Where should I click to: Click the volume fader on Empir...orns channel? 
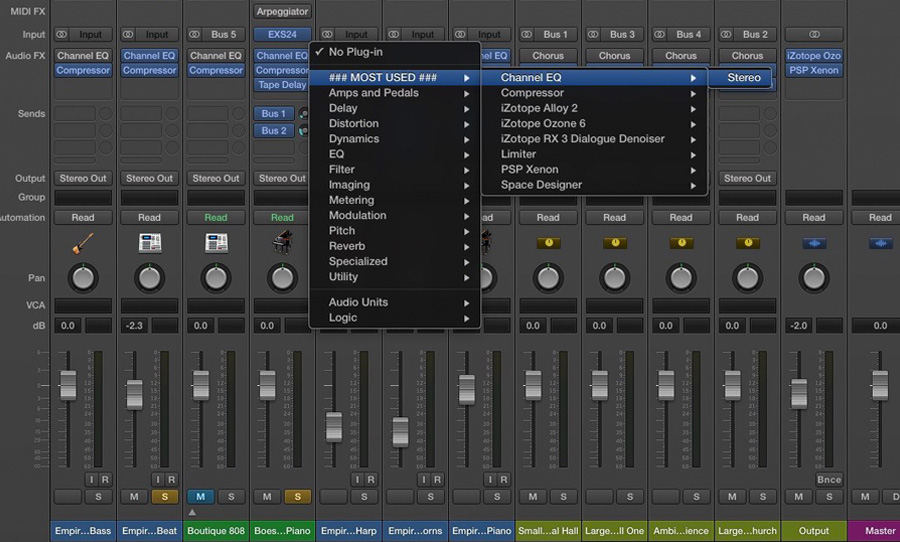(400, 432)
